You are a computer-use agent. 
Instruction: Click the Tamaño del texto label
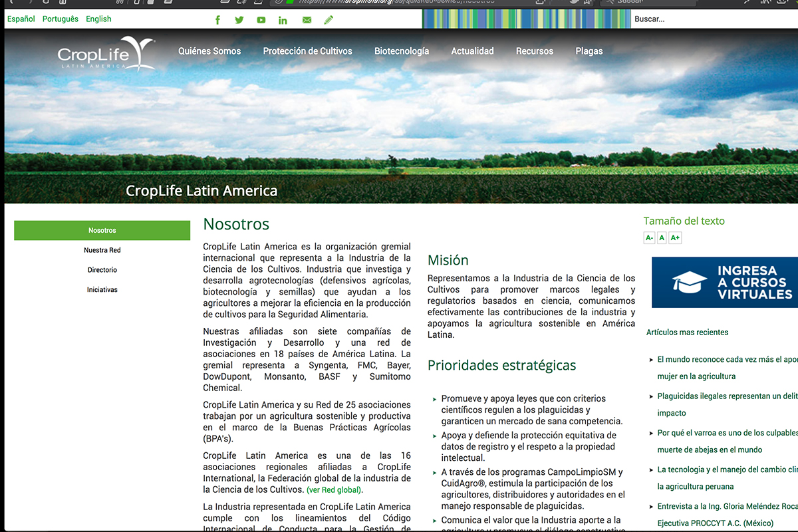point(684,221)
